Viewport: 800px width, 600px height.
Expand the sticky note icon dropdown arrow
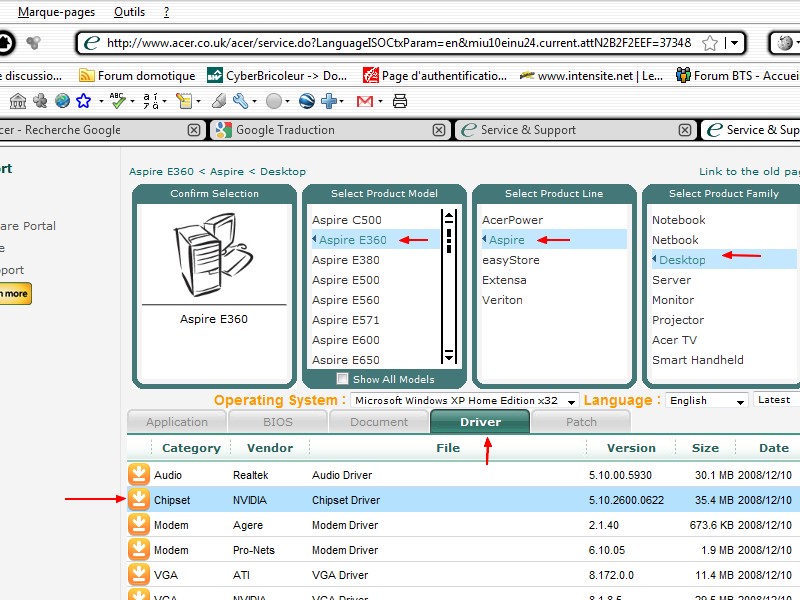pos(198,102)
